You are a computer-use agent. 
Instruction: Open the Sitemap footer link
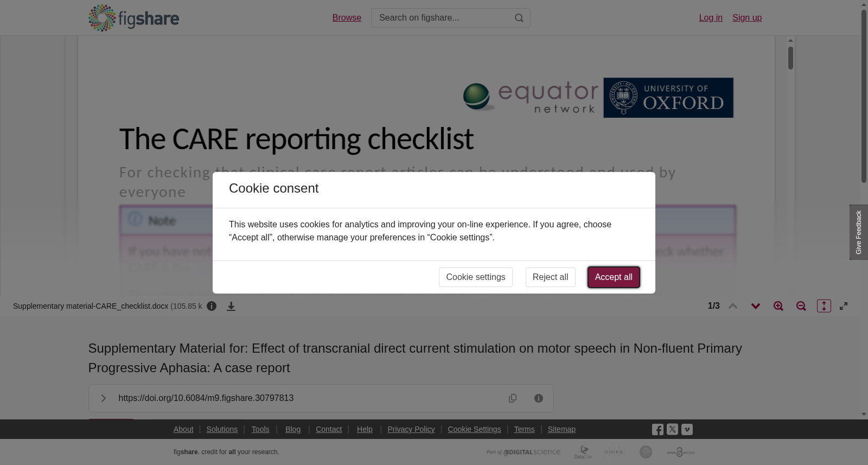[x=561, y=429]
